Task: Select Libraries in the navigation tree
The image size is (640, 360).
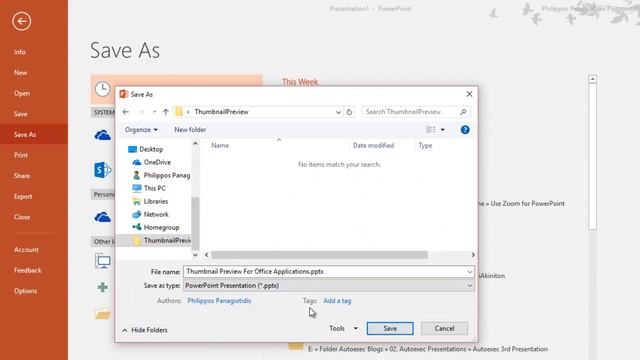Action: coord(156,202)
